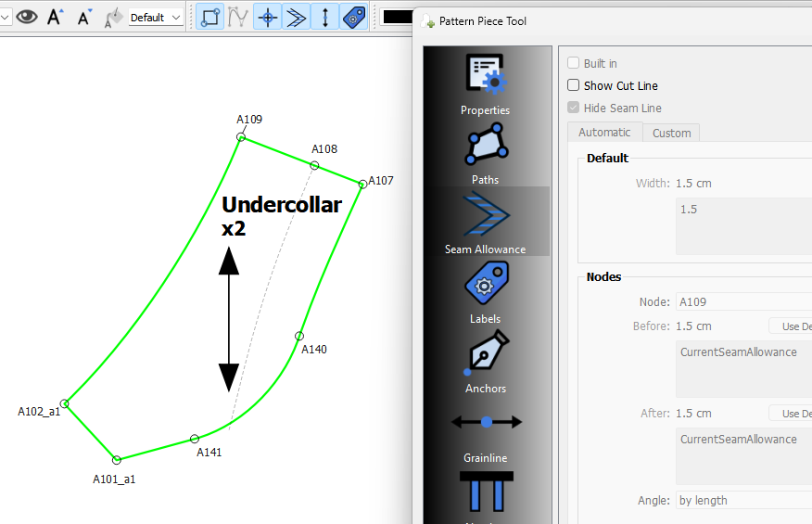This screenshot has height=524, width=812.
Task: Toggle the labels tag toolbar icon
Action: (354, 17)
